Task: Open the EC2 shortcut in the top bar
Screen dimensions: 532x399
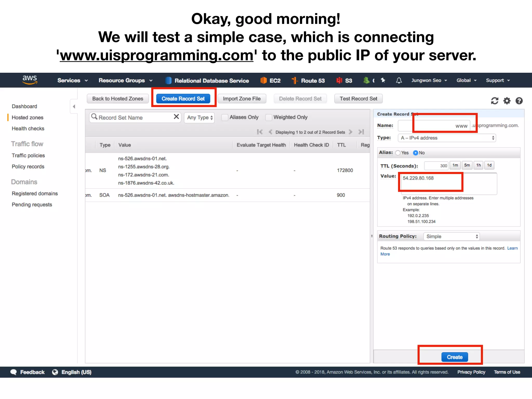Action: pyautogui.click(x=270, y=81)
